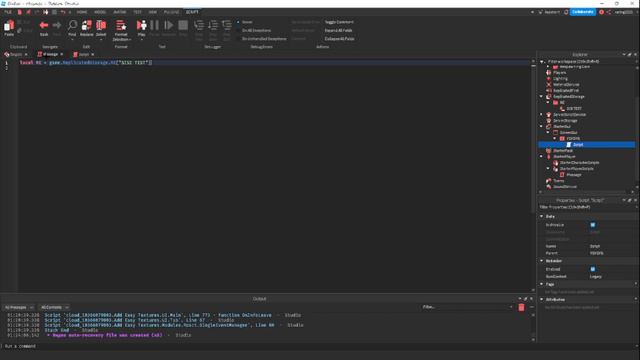Collapse the StarterPlayer tree node
Image resolution: width=640 pixels, height=360 pixels.
tap(542, 157)
